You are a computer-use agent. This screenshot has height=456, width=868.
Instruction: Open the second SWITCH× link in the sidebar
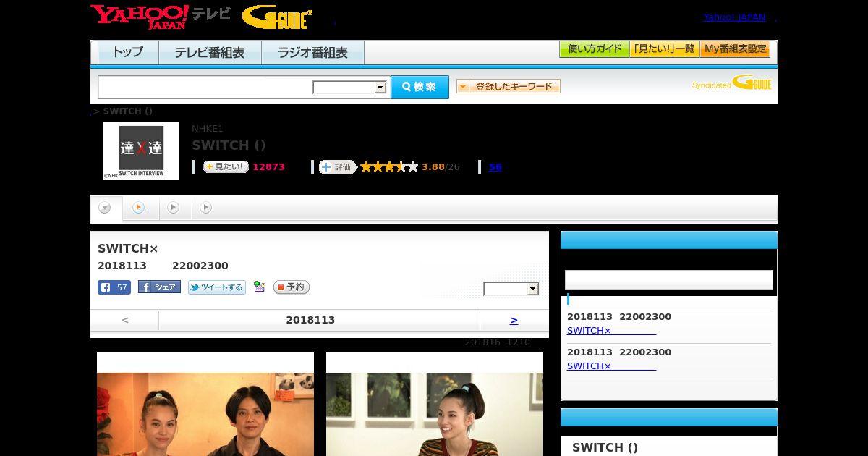tap(611, 366)
